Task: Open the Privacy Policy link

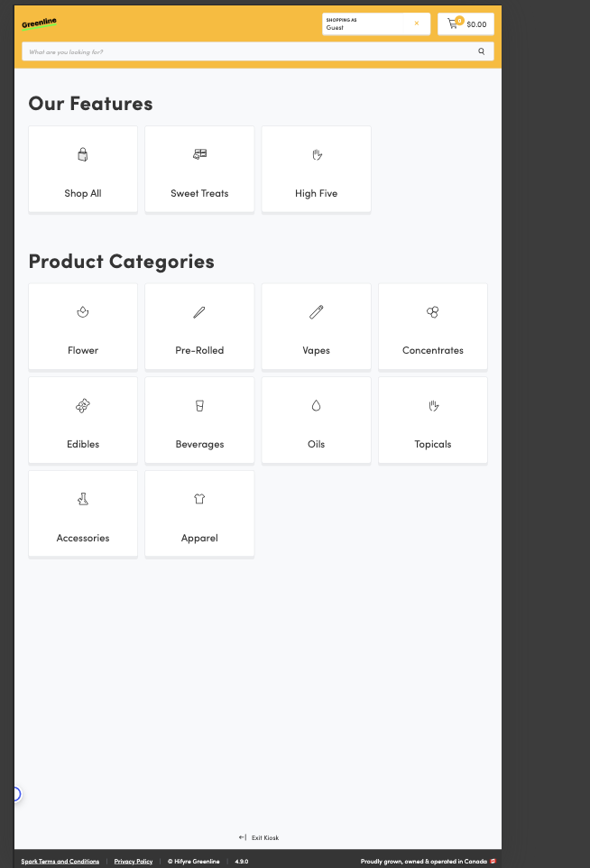Action: pyautogui.click(x=134, y=862)
